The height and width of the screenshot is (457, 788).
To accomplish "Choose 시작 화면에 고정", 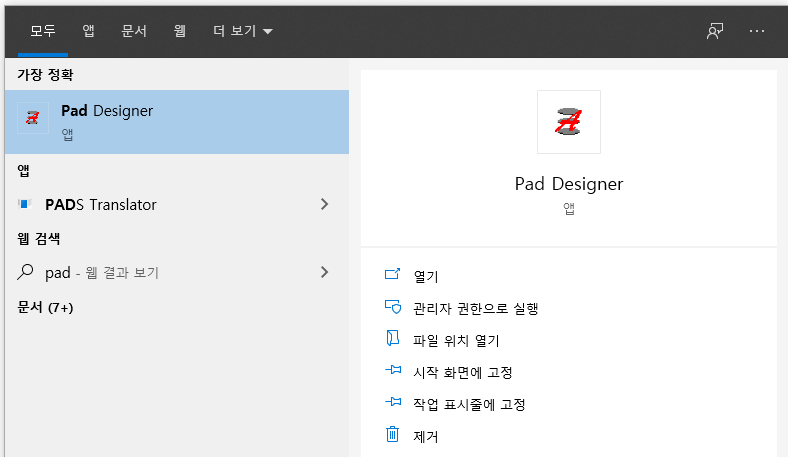I will click(x=462, y=373).
